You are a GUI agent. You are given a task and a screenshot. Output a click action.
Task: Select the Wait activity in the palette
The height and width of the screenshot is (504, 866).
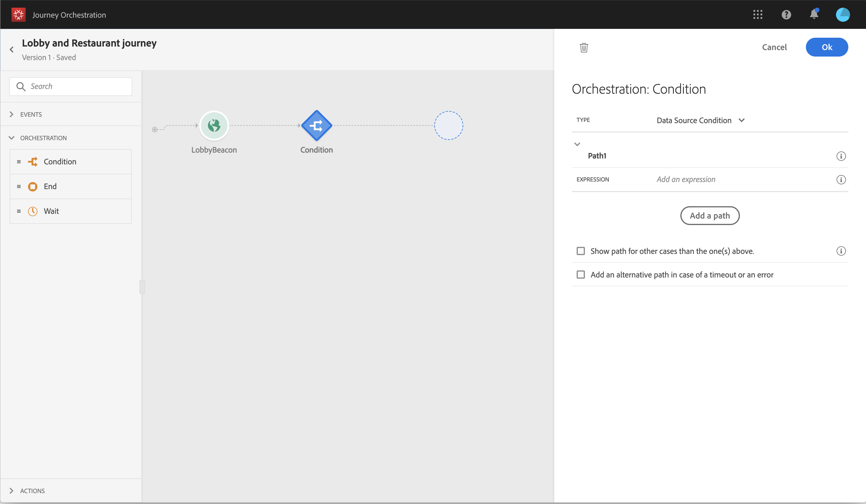[51, 211]
